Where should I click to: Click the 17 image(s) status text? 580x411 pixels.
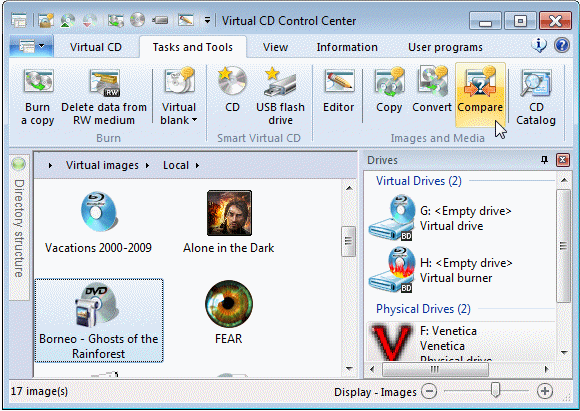[39, 391]
